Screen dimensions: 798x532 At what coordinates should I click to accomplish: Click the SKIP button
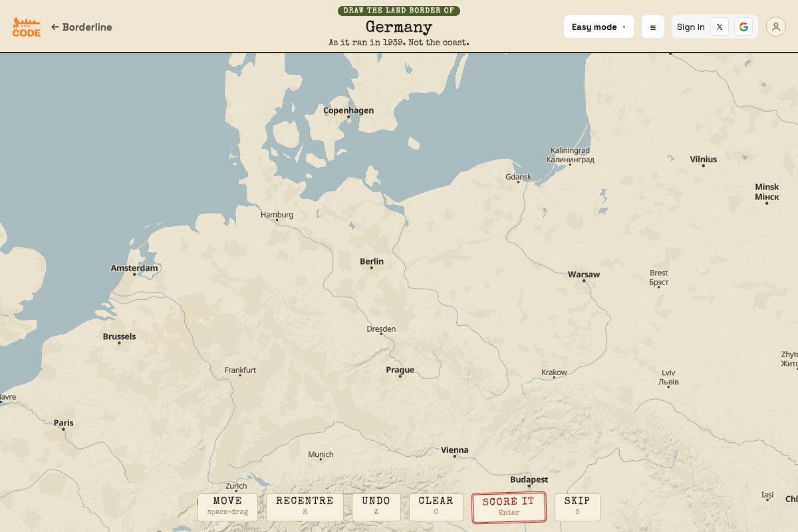click(x=577, y=507)
